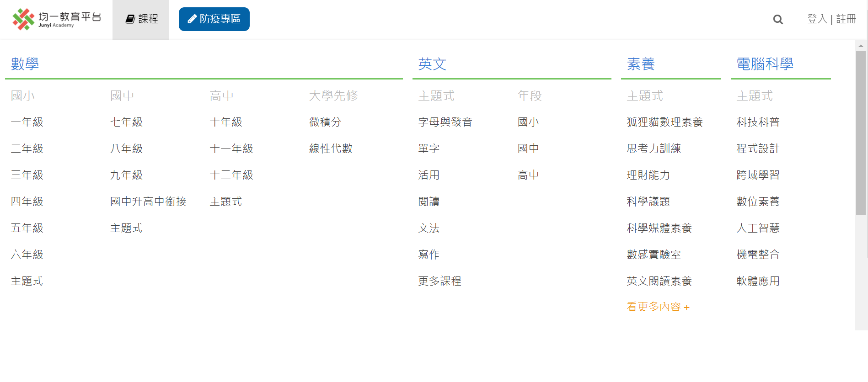This screenshot has height=382, width=868.
Task: Open the 防疫專區 button
Action: (x=214, y=19)
